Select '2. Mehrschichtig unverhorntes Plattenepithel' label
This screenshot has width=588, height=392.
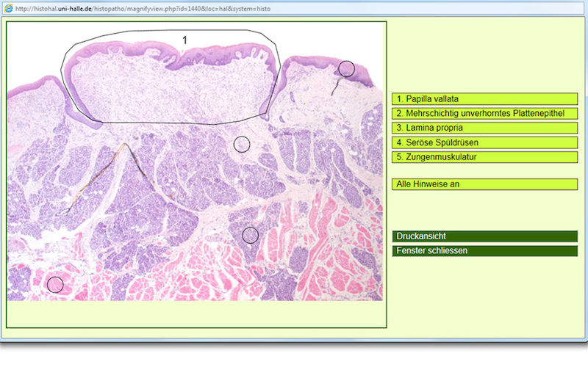point(485,113)
